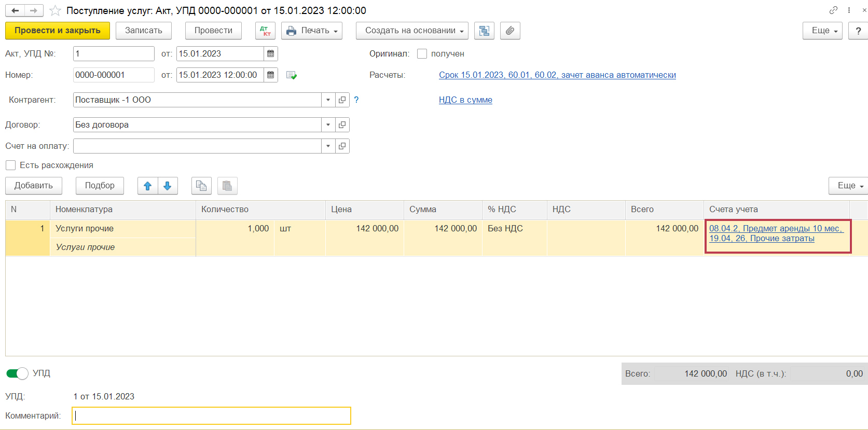868x430 pixels.
Task: Expand Договор dropdown list
Action: pyautogui.click(x=328, y=124)
